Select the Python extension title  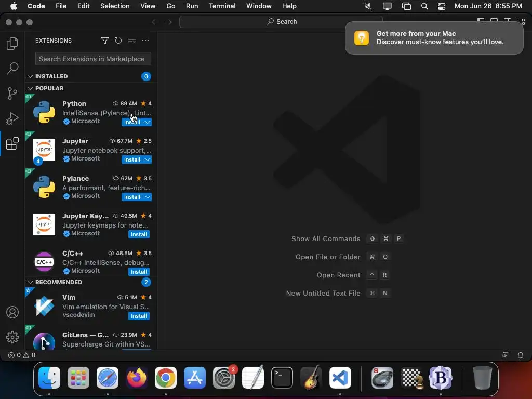(x=74, y=104)
